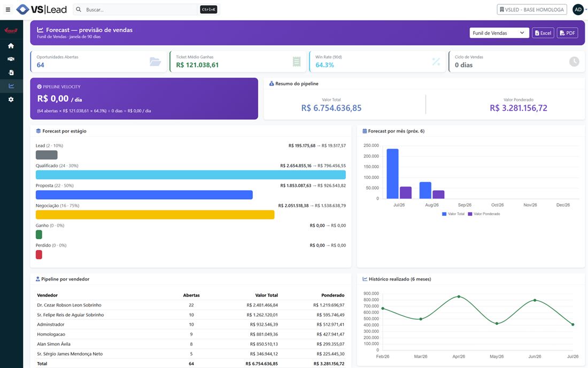Click the VS Lead logo
Image resolution: width=588 pixels, height=368 pixels.
(x=42, y=10)
